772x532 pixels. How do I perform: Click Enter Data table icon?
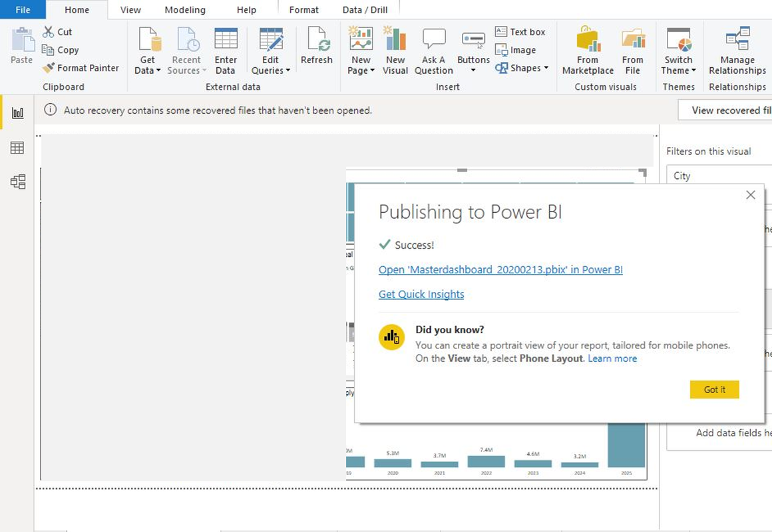pyautogui.click(x=226, y=39)
